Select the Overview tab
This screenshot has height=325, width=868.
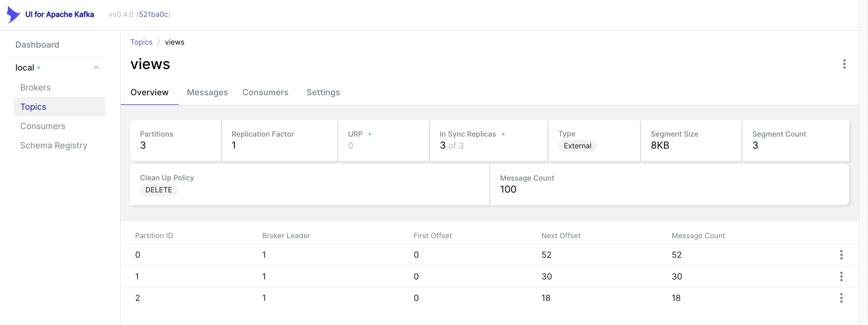pyautogui.click(x=149, y=92)
